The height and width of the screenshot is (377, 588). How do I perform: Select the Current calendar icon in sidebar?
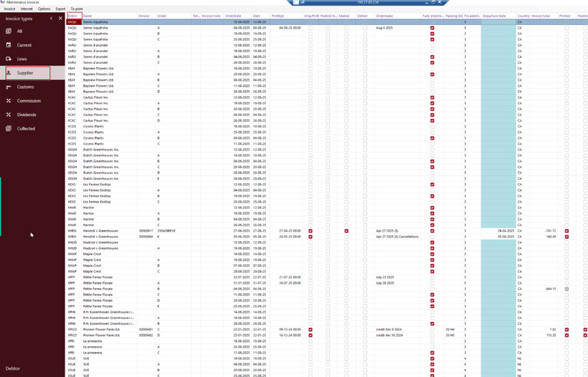[9, 45]
